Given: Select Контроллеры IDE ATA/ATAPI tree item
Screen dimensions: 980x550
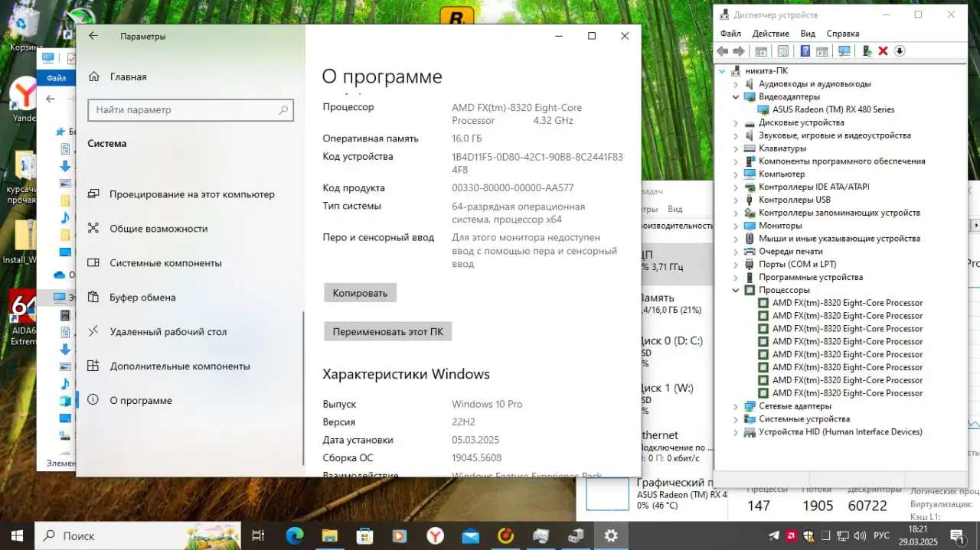Looking at the screenshot, I should [814, 187].
